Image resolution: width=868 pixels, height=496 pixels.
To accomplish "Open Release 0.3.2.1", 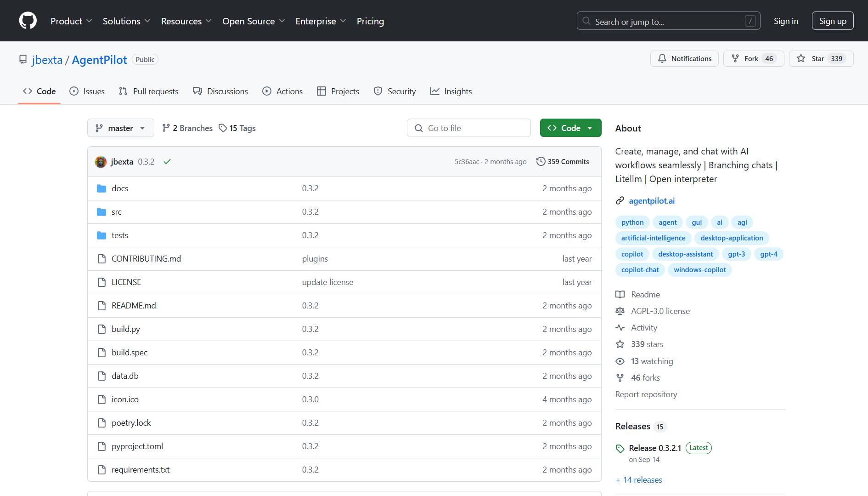I will [x=655, y=448].
